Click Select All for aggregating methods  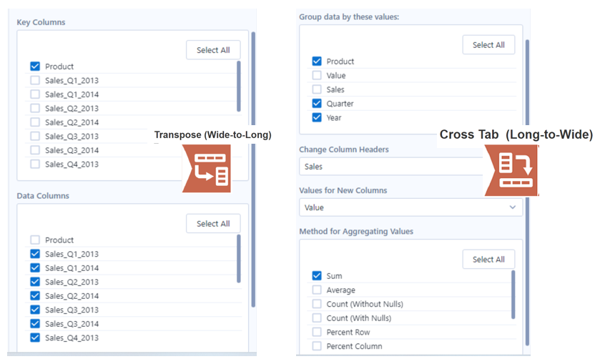coord(488,260)
